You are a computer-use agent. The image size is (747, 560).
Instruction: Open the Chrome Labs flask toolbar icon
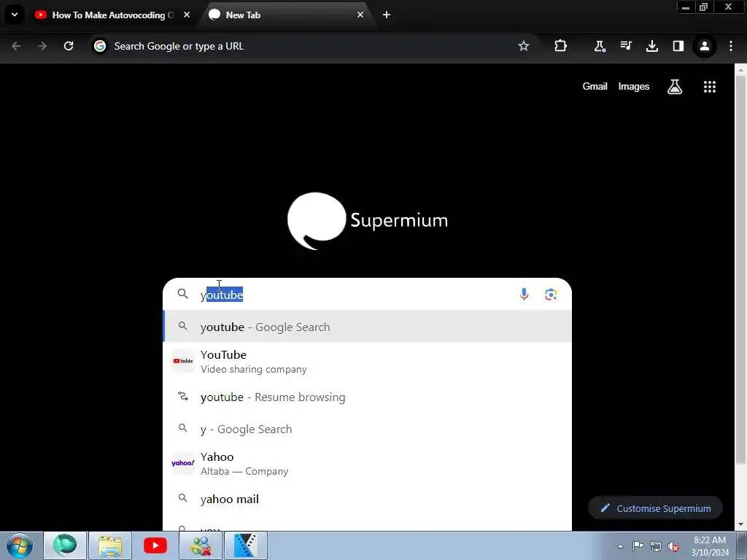coord(600,46)
